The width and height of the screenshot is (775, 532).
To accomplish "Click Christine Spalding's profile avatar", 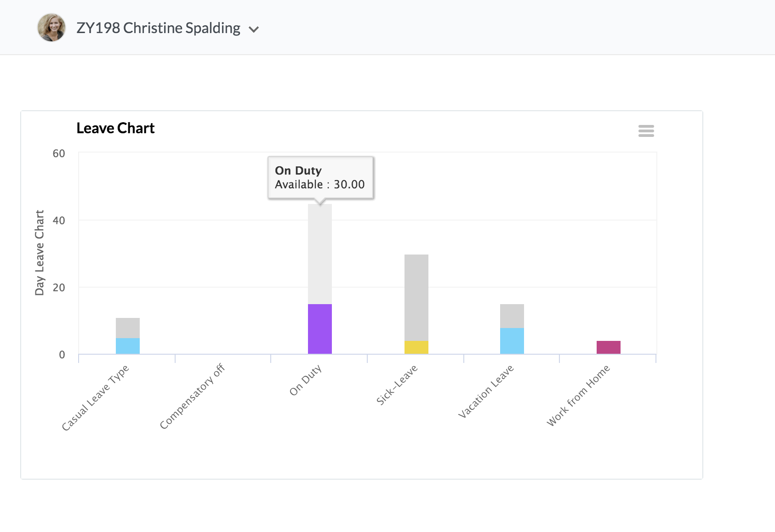I will tap(51, 28).
